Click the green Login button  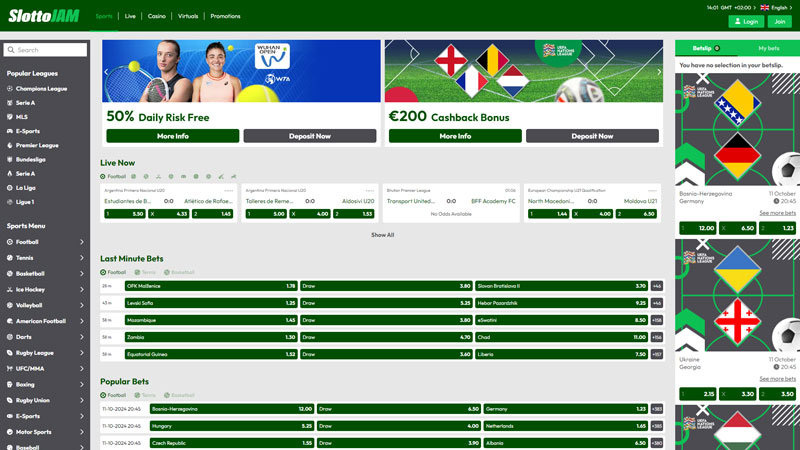point(746,21)
